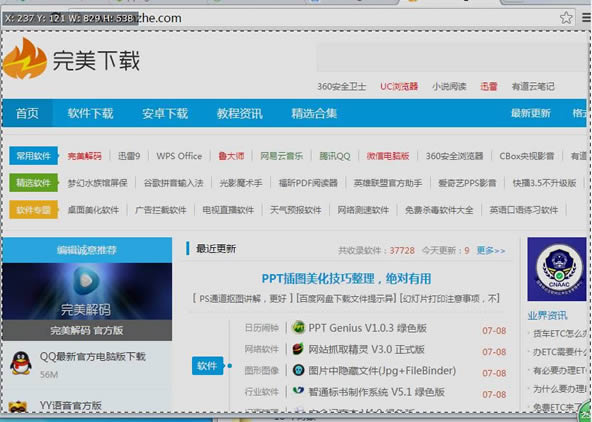Click the 软件专题 category label
This screenshot has width=592, height=422.
pyautogui.click(x=34, y=210)
